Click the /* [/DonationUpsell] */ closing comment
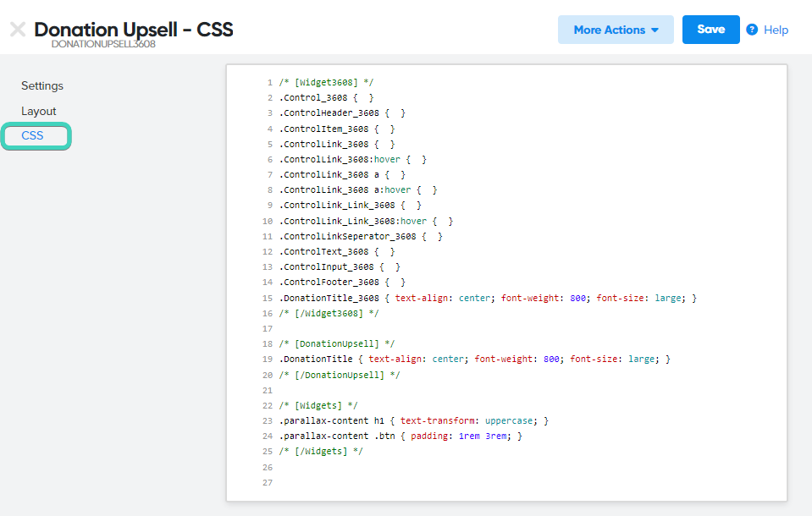 click(x=340, y=375)
